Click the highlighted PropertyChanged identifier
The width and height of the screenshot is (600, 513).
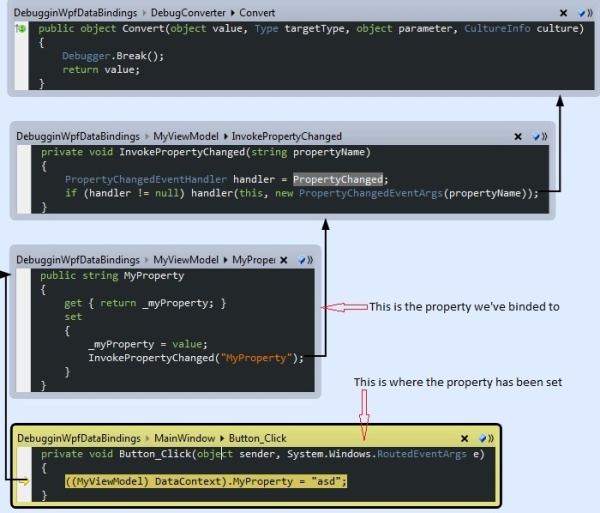338,179
